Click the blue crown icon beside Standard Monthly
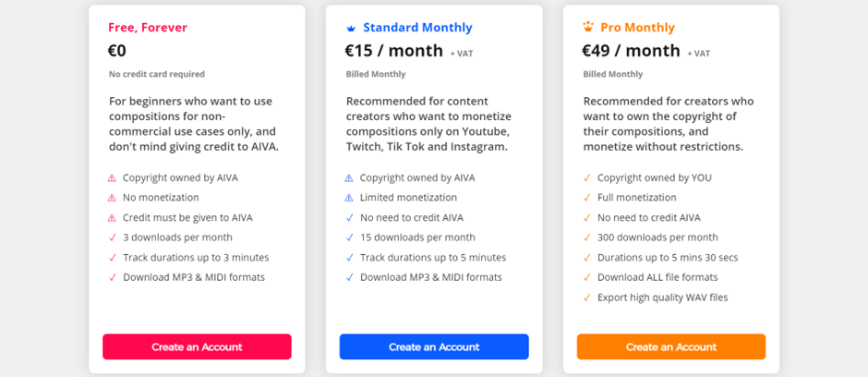 click(350, 28)
